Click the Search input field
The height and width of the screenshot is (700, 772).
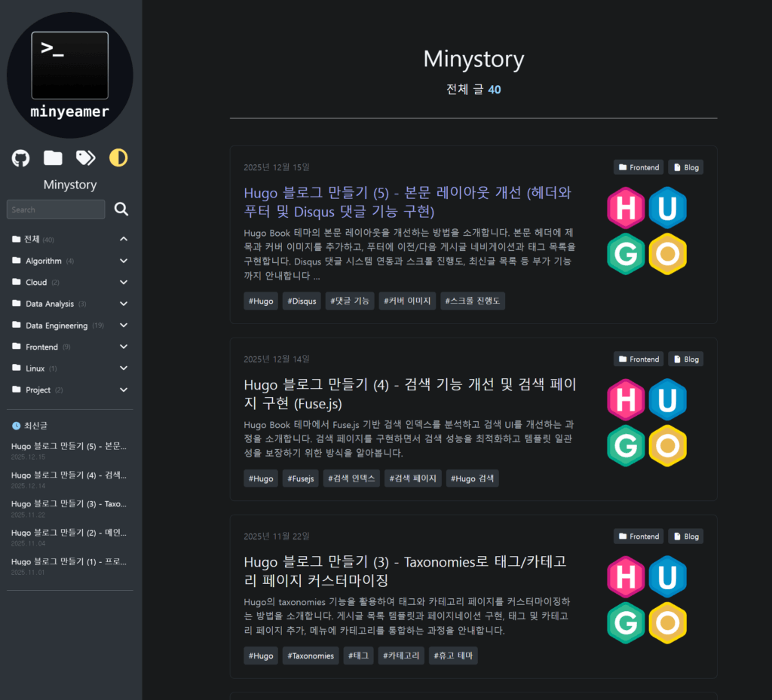(55, 209)
